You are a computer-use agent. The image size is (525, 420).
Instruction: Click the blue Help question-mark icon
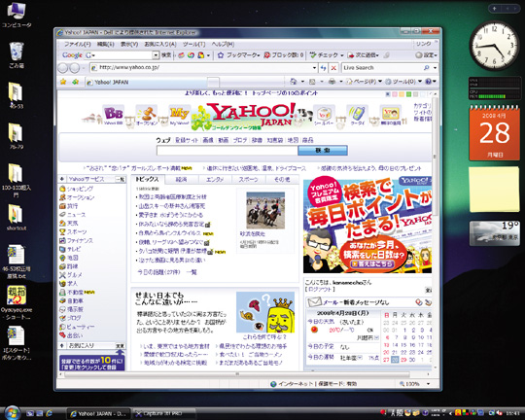[428, 82]
